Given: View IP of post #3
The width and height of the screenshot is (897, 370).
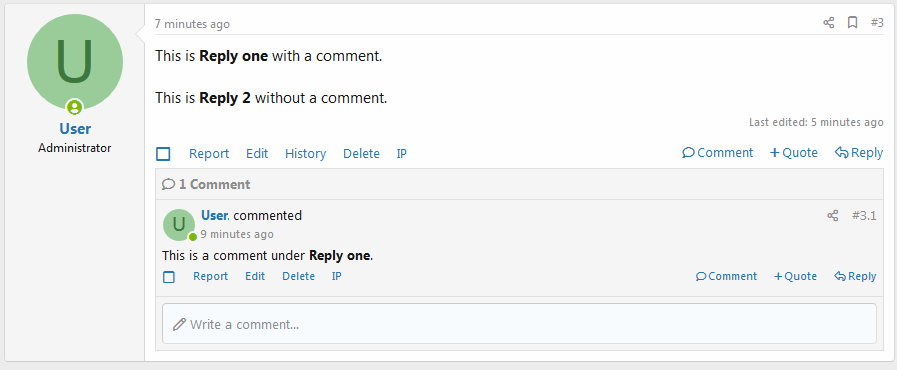Looking at the screenshot, I should pyautogui.click(x=402, y=154).
